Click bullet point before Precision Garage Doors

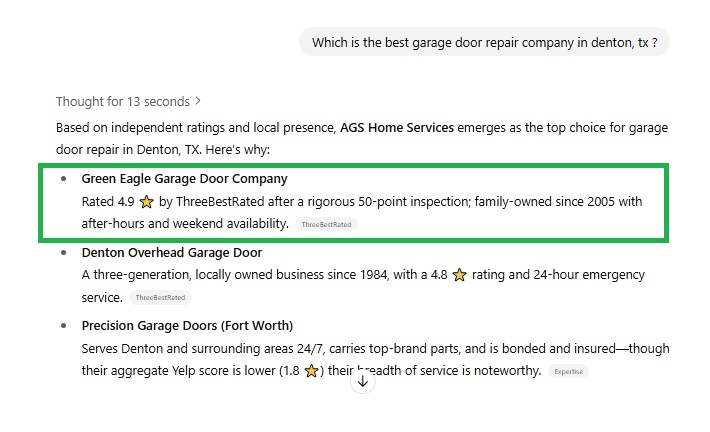coord(63,326)
